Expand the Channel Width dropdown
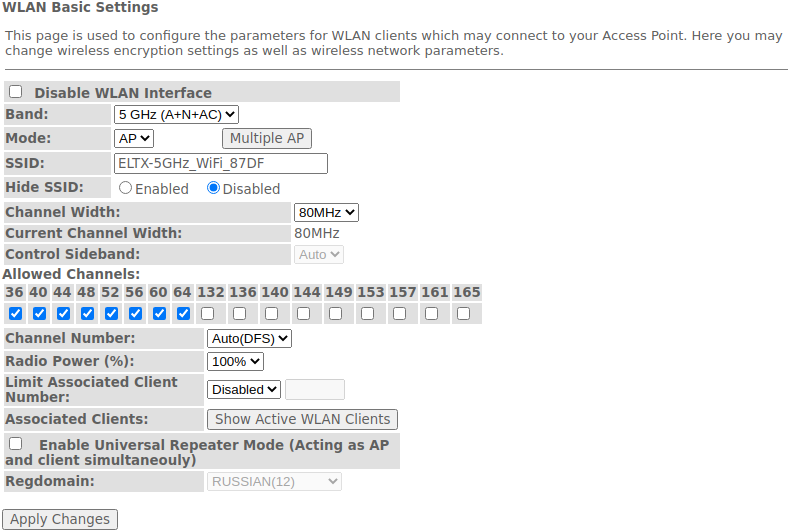Screen dimensions: 788x532 pos(326,212)
